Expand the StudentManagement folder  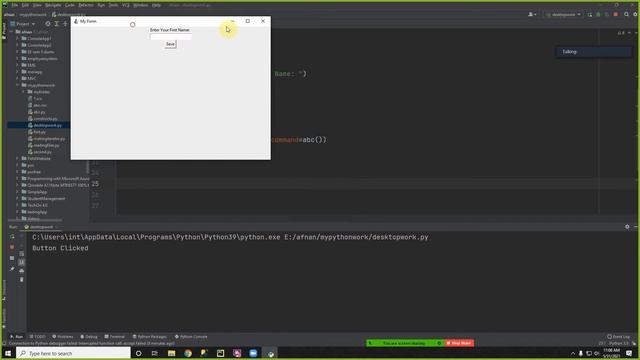[x=18, y=198]
